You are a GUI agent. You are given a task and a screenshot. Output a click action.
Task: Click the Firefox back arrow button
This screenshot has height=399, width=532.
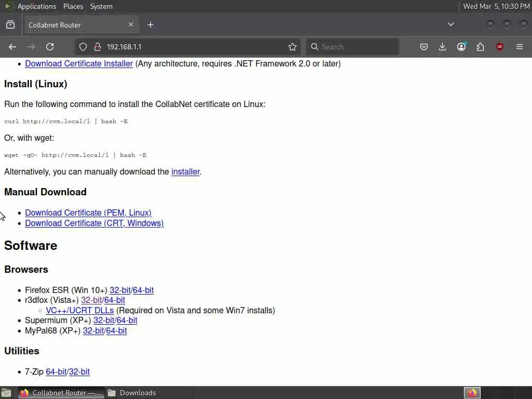12,47
